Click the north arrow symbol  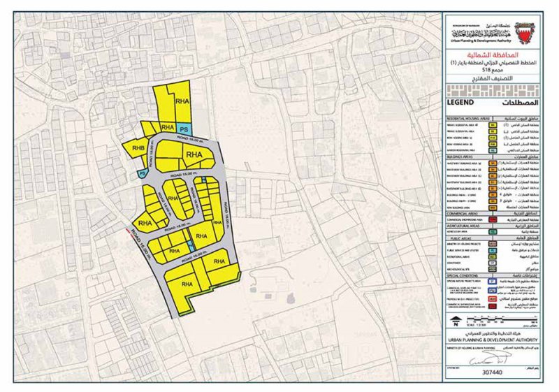pos(456,320)
